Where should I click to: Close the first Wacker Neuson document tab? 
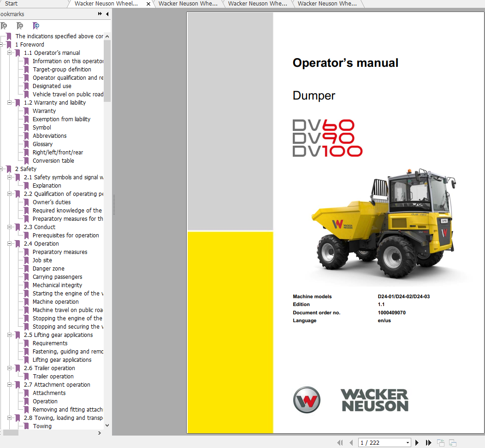(148, 4)
